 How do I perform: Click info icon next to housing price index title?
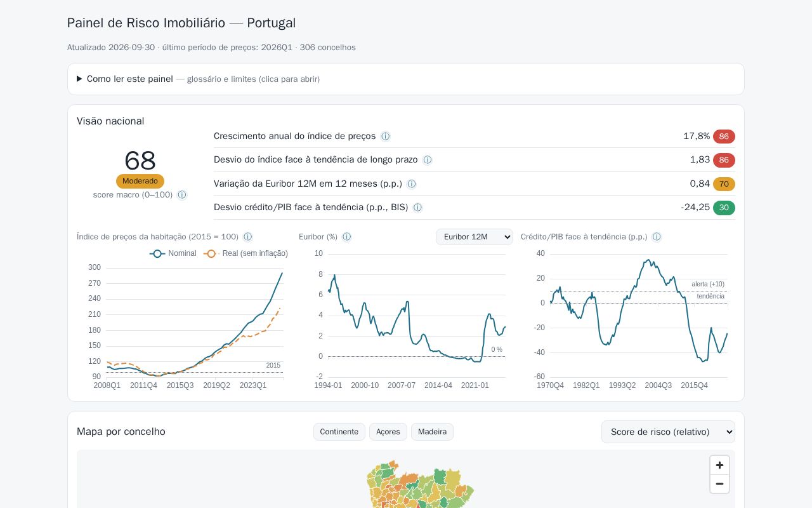(247, 237)
